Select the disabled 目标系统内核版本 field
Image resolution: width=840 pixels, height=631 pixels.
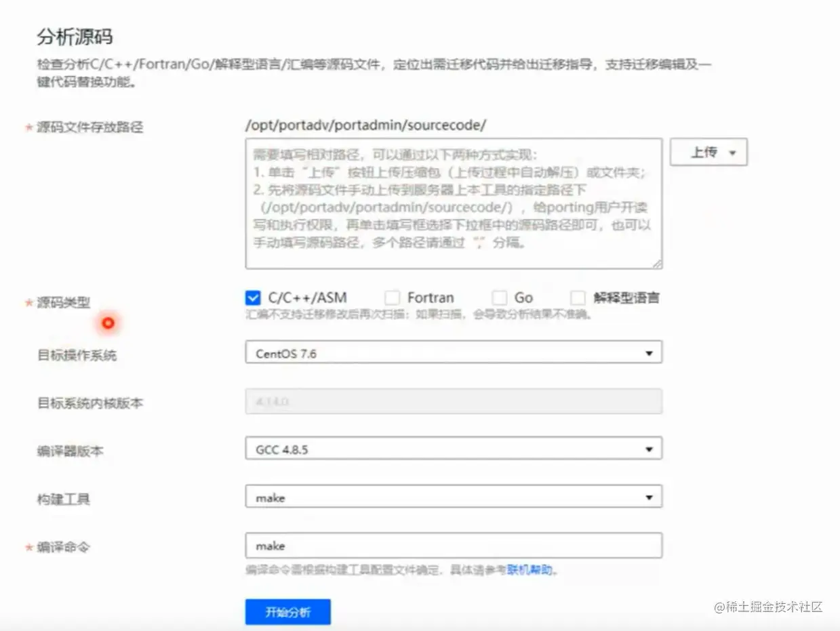click(454, 401)
